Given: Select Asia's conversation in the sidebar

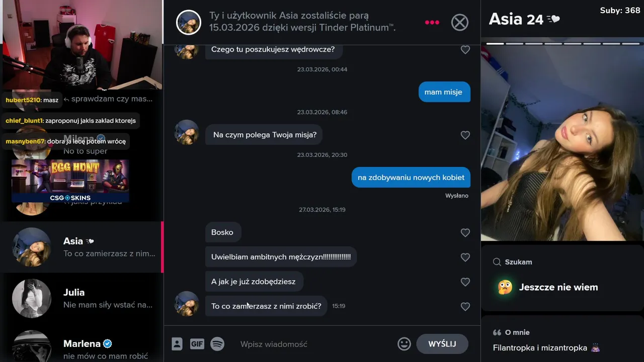Looking at the screenshot, I should pos(82,247).
